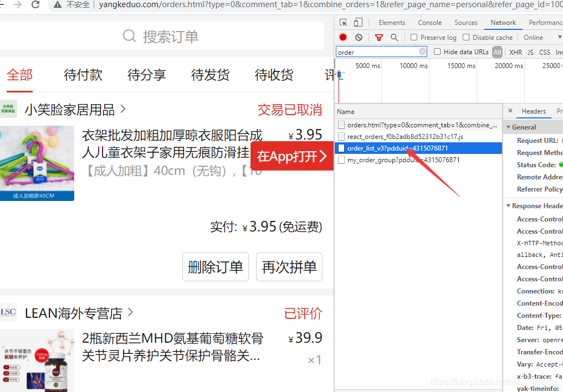Click the search magnifier in order search bar
The image size is (563, 392).
point(129,36)
